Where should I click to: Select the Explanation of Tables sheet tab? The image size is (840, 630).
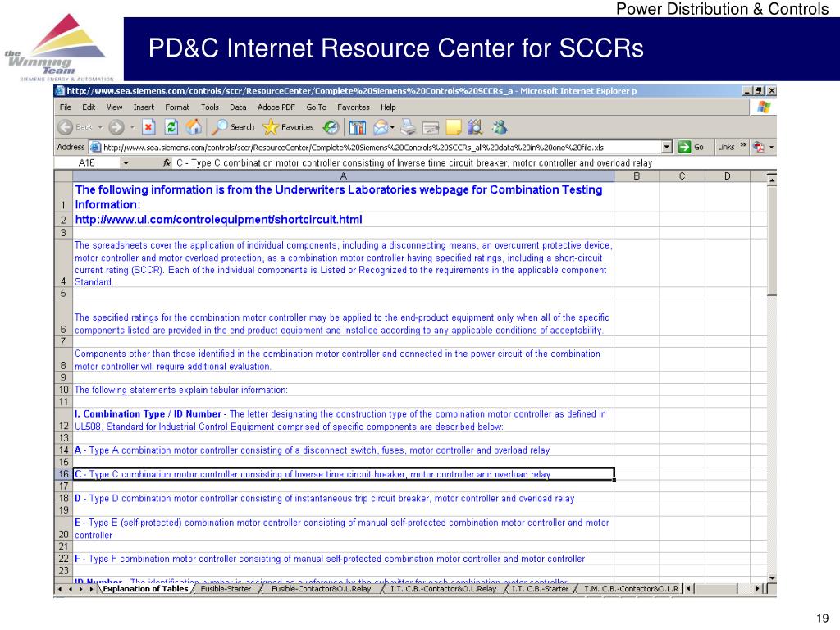tap(145, 589)
